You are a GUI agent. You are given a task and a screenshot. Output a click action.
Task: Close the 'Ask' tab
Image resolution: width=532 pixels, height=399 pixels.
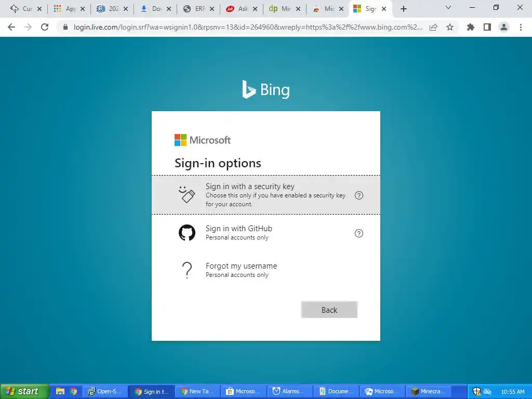(x=255, y=9)
